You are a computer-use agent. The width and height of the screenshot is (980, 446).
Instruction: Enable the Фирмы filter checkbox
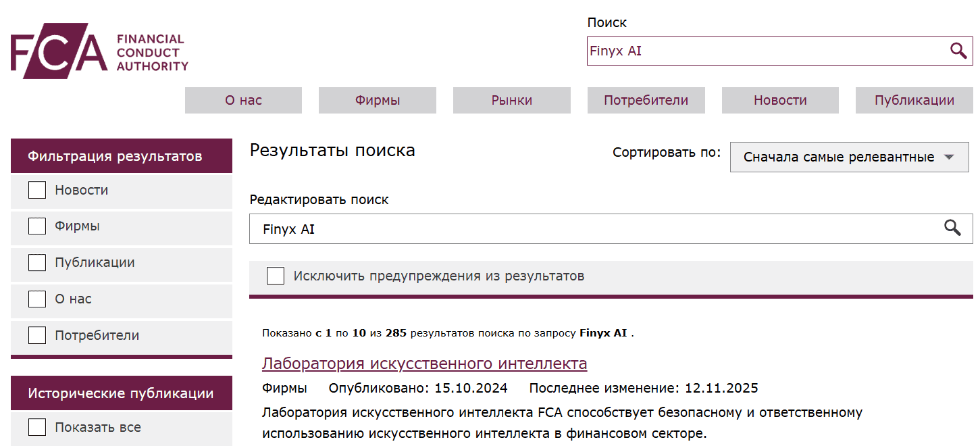[x=37, y=226]
